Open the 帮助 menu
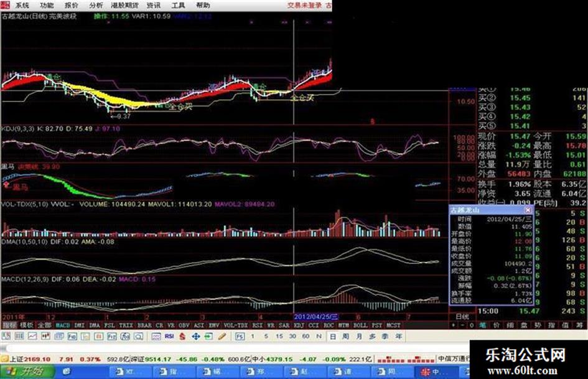Viewport: 588px width, 379px height. click(203, 5)
